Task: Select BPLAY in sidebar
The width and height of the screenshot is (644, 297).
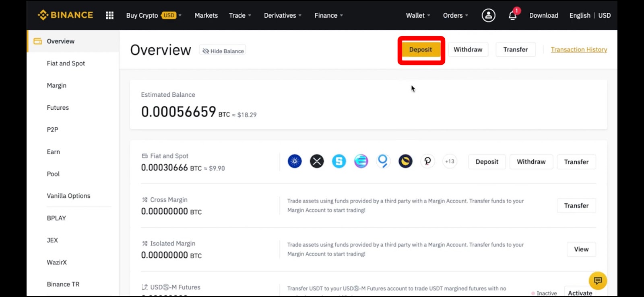Action: 56,218
